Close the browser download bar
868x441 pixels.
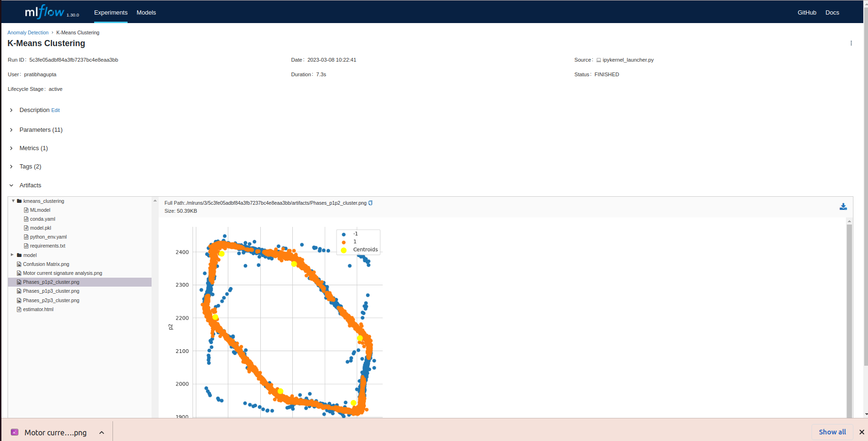point(861,432)
